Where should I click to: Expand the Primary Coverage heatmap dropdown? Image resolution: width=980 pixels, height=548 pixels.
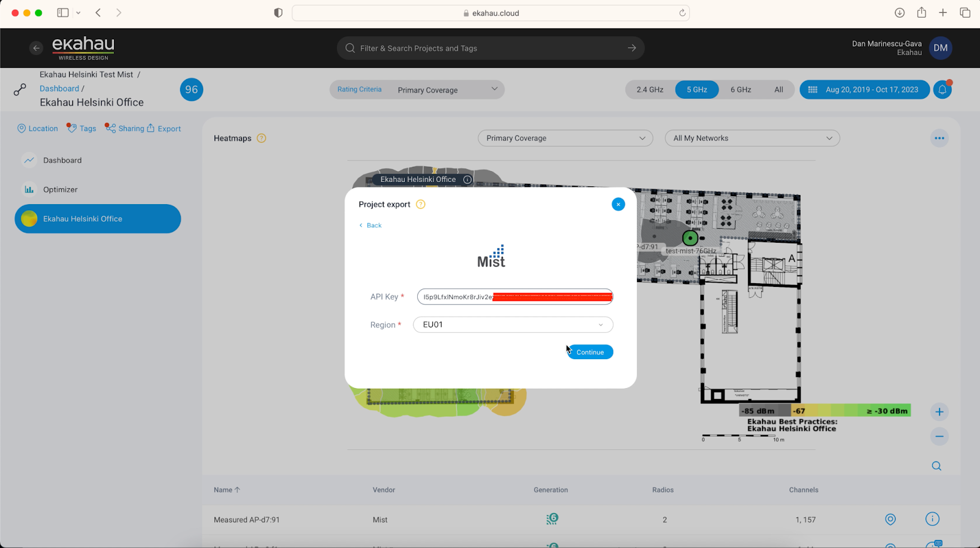point(565,138)
